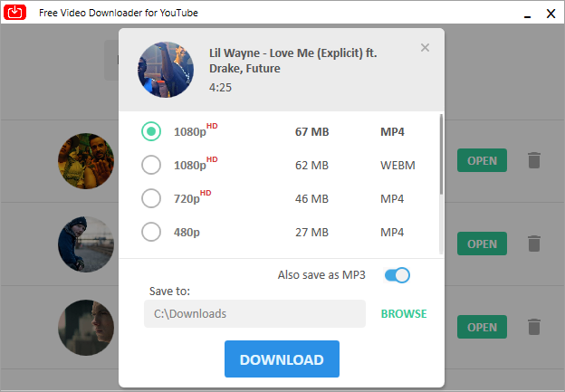Screen dimensions: 565x392
Task: Close the application window
Action: click(551, 14)
